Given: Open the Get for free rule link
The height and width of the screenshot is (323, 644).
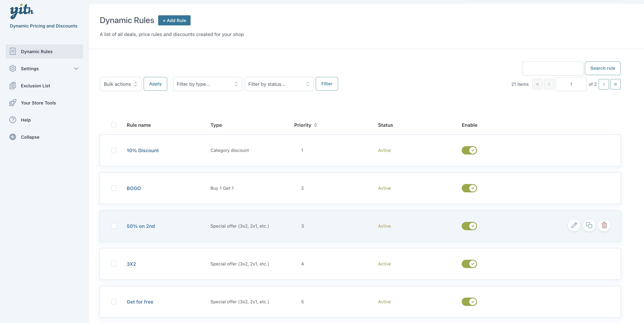Looking at the screenshot, I should [140, 302].
